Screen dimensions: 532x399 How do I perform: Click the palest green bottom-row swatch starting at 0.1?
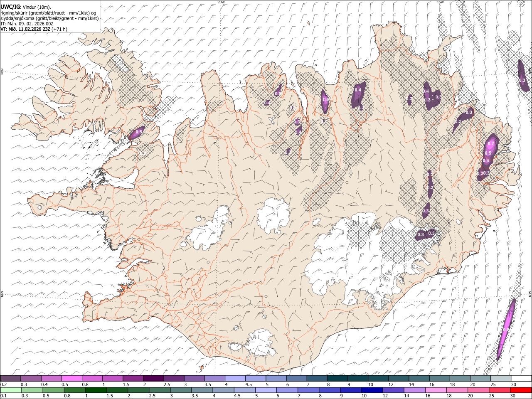pos(11,390)
